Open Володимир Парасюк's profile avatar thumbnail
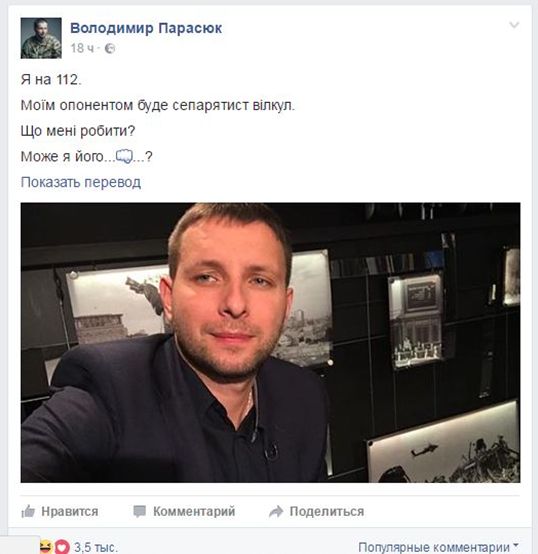This screenshot has width=538, height=554. (x=41, y=38)
